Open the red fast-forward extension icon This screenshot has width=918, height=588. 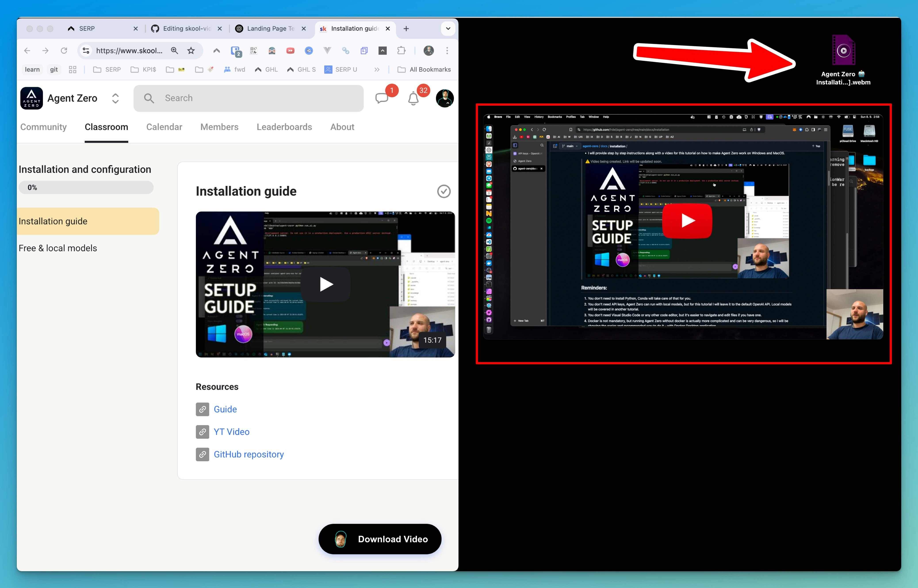(x=290, y=50)
